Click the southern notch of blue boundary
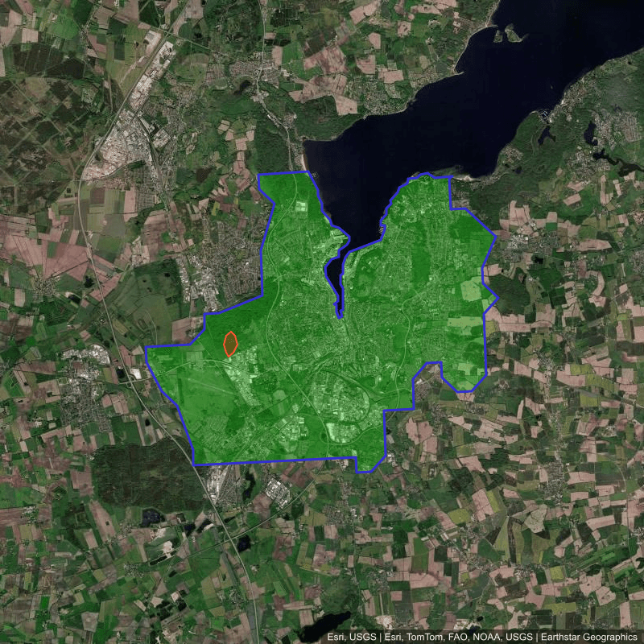Screen dimensions: 644x644 tap(368, 469)
